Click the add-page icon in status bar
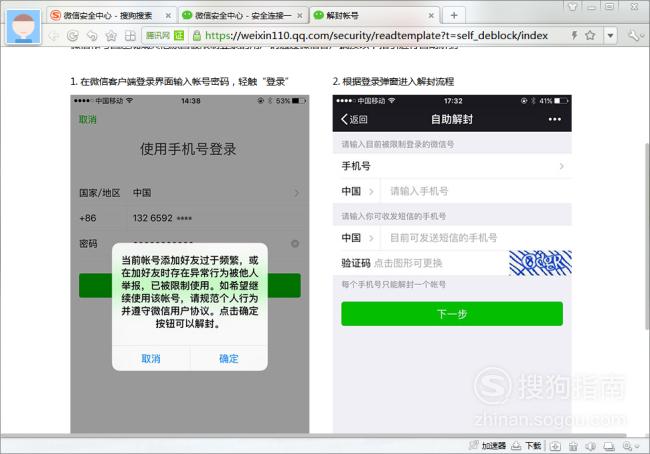Screen dimensions: 650x454 [555, 446]
